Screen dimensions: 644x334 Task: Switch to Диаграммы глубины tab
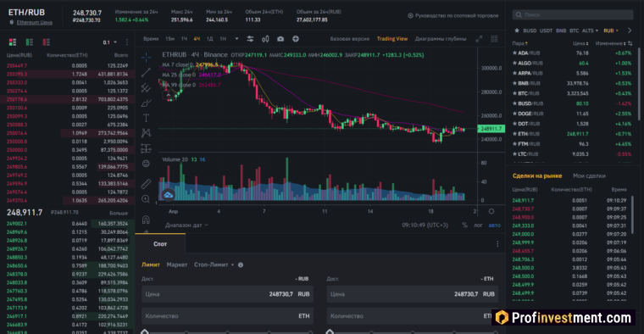(x=441, y=39)
